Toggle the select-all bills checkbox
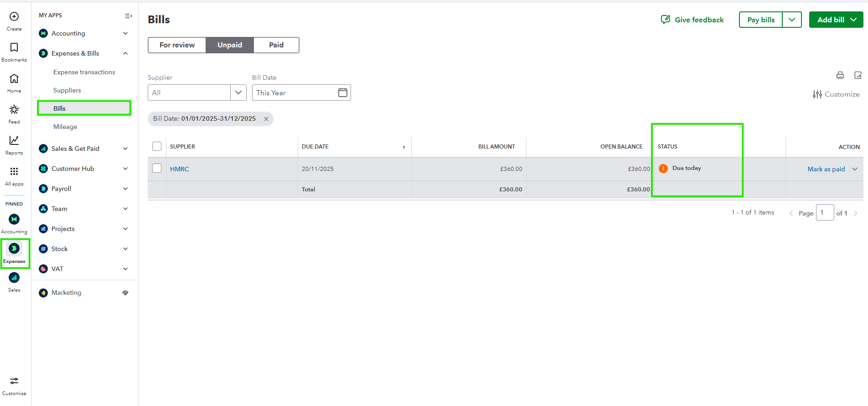 [x=157, y=146]
